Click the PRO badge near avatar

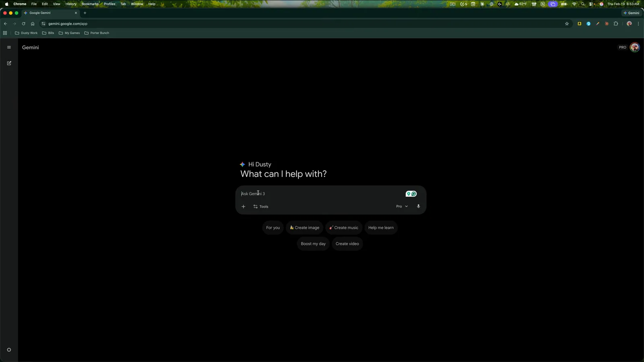coord(623,47)
